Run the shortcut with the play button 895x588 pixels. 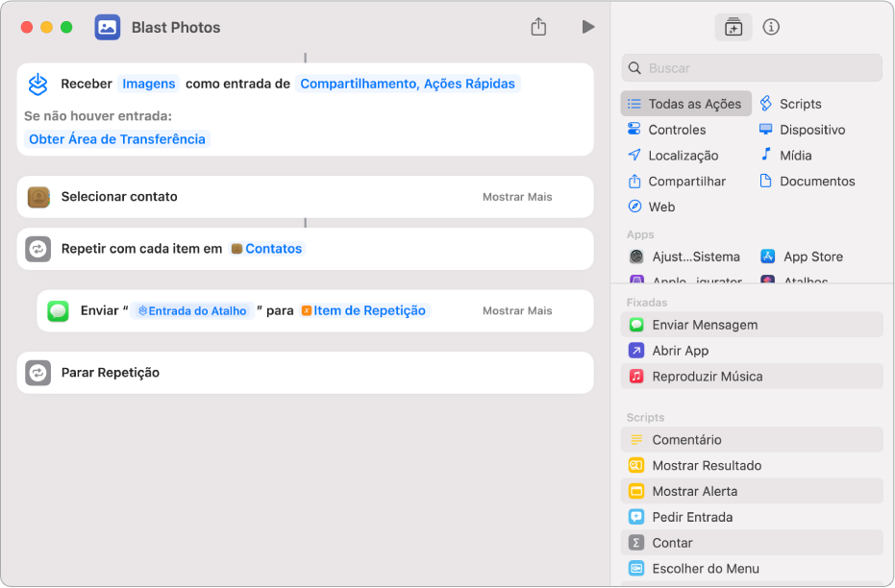[x=587, y=27]
